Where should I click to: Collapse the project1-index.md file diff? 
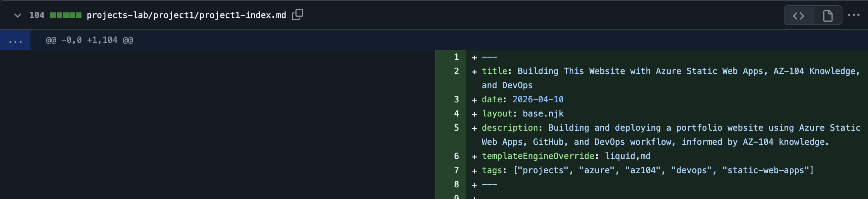click(17, 15)
